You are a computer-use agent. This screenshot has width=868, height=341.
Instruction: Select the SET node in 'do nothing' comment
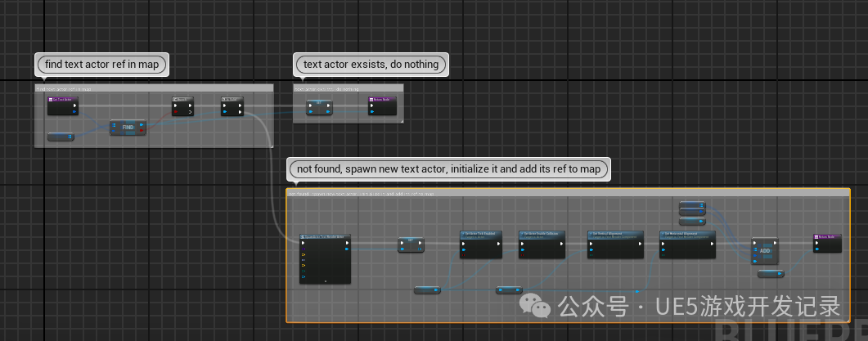(x=319, y=107)
